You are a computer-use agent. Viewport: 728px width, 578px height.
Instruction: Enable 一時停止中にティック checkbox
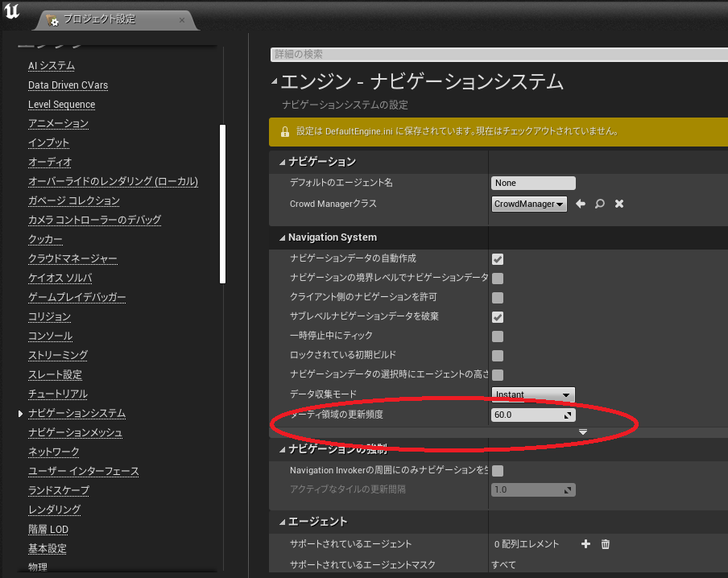[498, 336]
